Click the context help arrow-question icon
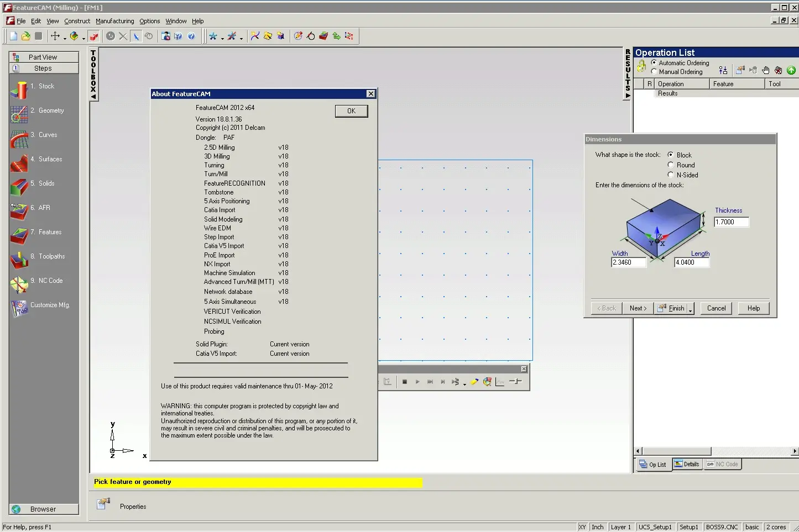Image resolution: width=799 pixels, height=532 pixels. 178,36
